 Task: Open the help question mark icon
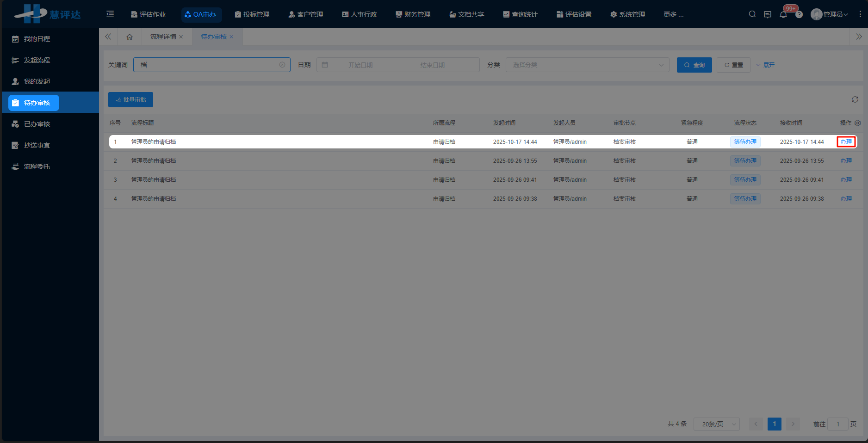tap(799, 15)
